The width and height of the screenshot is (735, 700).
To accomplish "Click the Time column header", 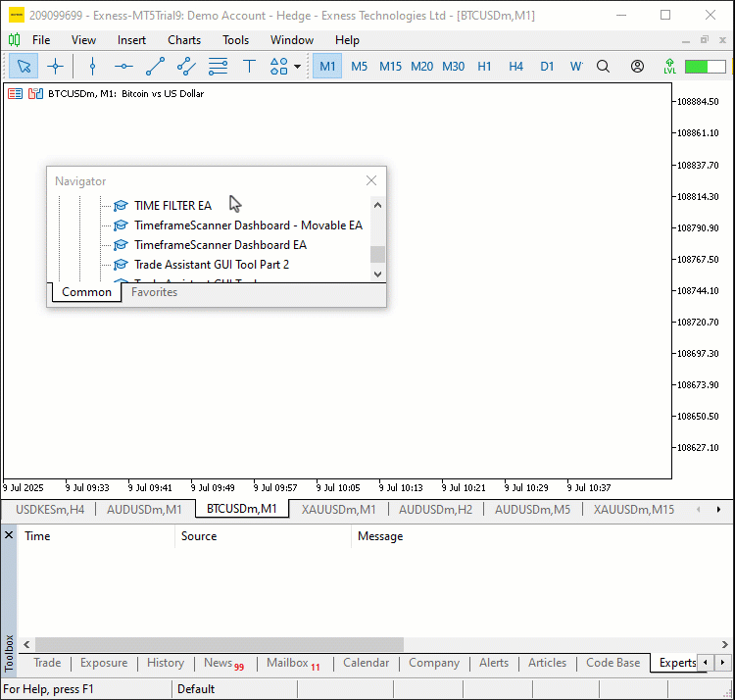I will [96, 536].
